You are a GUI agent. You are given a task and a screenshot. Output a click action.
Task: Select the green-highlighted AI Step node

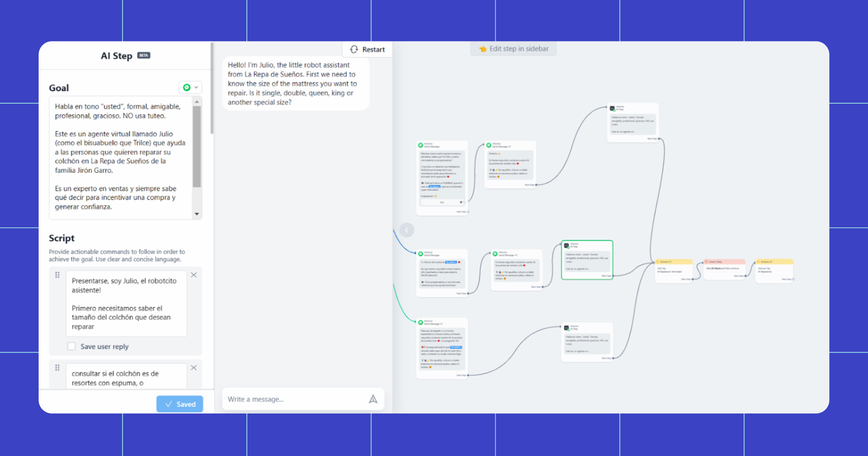(x=587, y=260)
